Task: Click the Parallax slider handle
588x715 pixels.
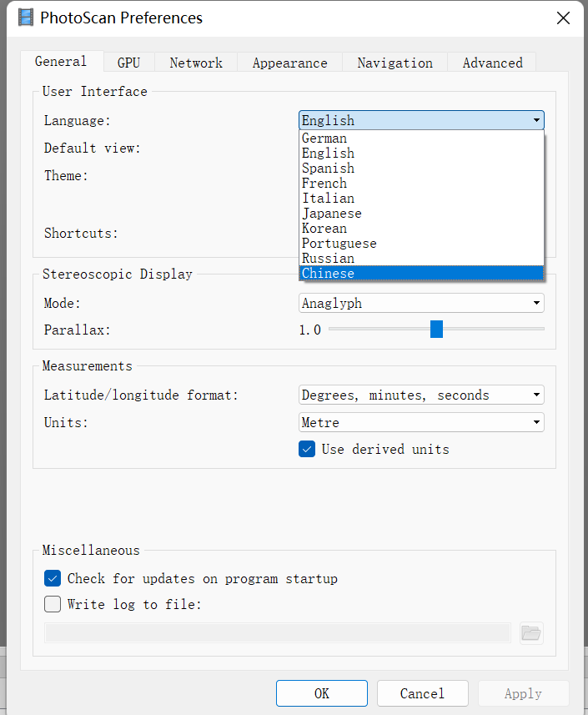Action: [436, 330]
